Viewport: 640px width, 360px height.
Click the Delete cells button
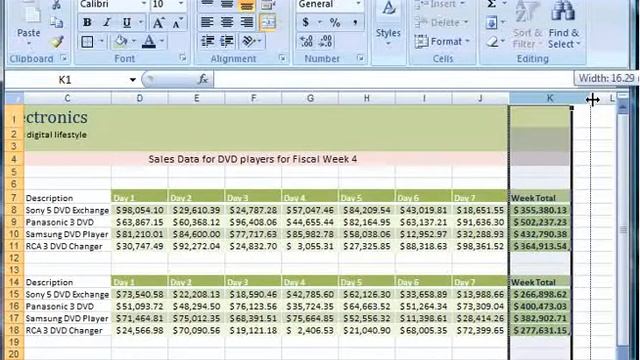pyautogui.click(x=441, y=22)
